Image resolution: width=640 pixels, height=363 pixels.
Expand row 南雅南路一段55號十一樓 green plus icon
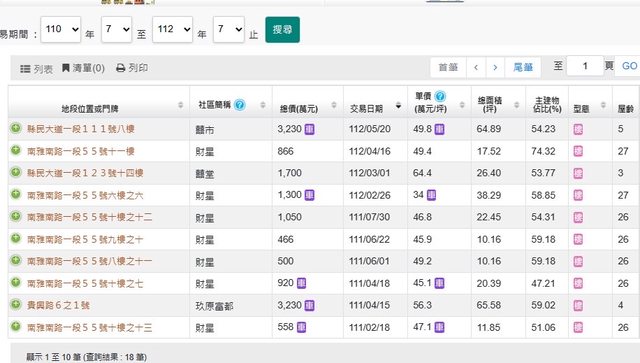click(x=16, y=150)
